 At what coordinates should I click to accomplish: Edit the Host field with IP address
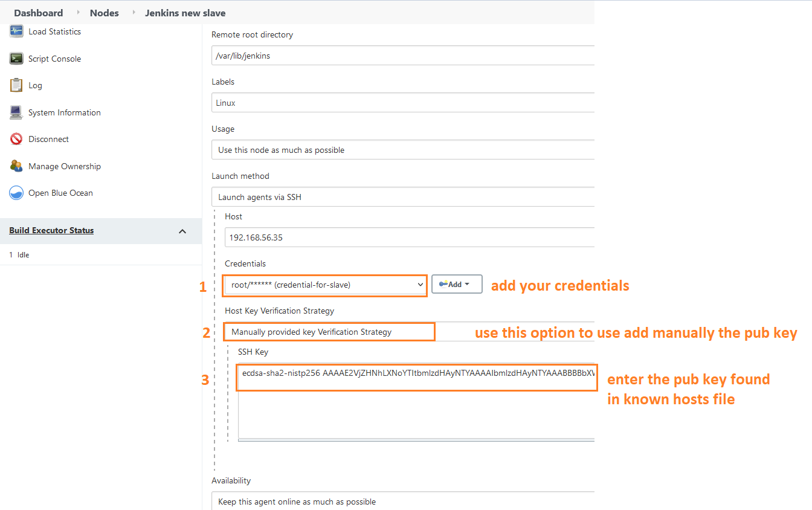point(410,237)
